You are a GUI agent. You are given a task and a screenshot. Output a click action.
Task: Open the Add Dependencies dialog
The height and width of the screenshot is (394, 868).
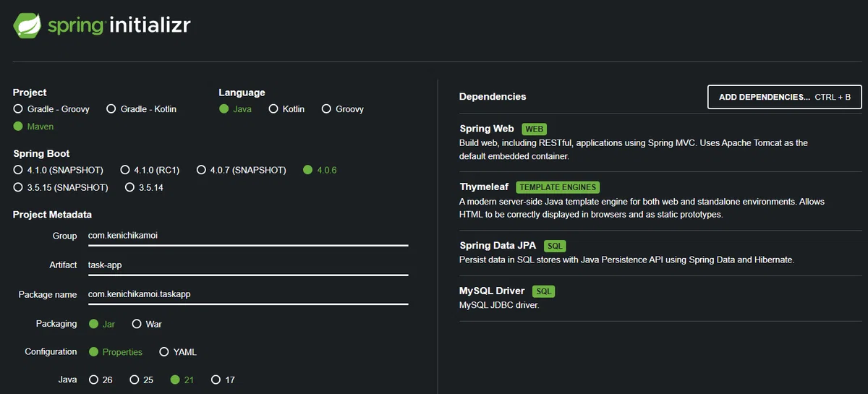(785, 97)
